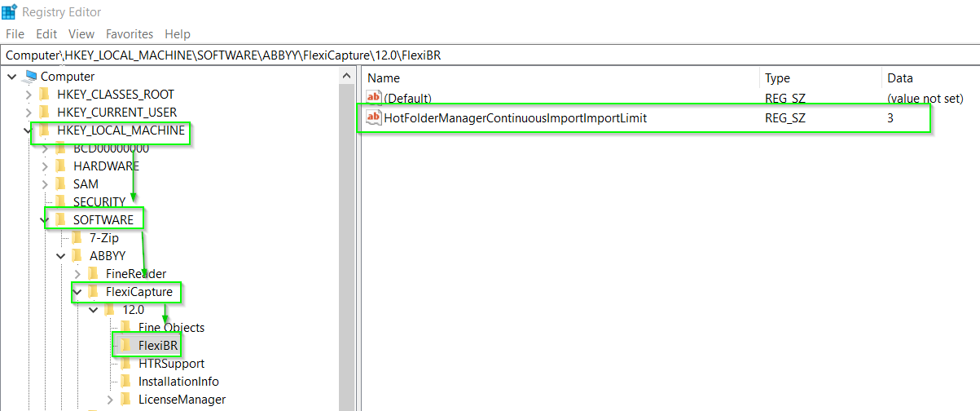Click the FineReader folder icon
The image size is (980, 411).
94,274
